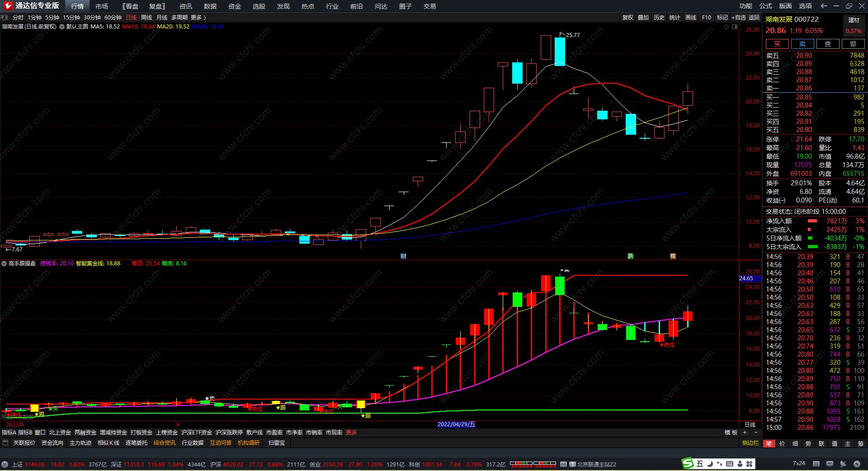The image size is (868, 471).
Task: Click the monitor icon in status bar
Action: [x=830, y=463]
